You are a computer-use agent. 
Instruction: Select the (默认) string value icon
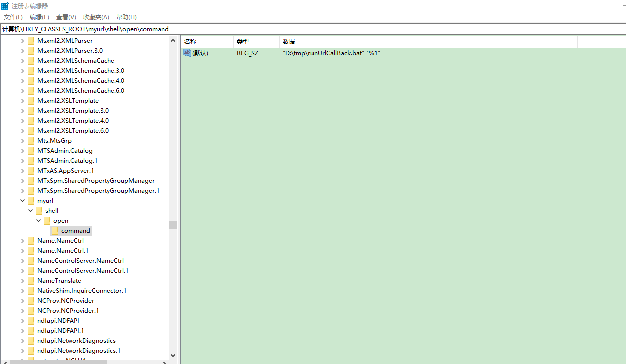[187, 53]
